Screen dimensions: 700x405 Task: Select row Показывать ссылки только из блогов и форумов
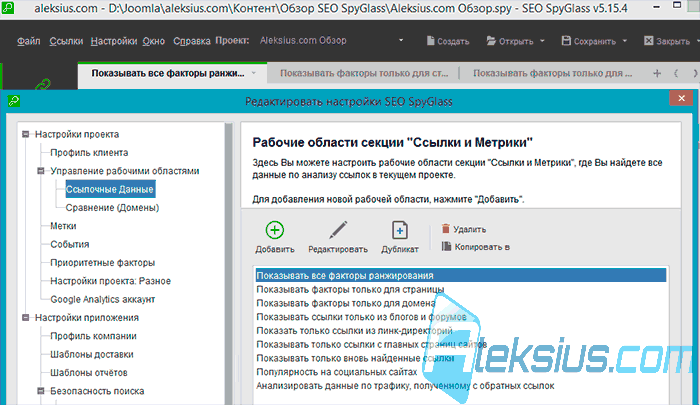click(x=461, y=317)
